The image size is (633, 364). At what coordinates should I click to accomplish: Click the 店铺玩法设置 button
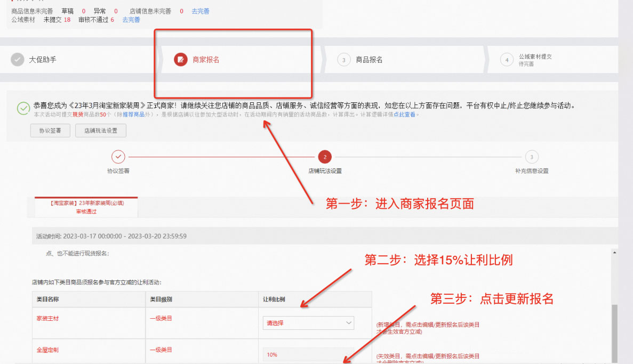point(100,130)
